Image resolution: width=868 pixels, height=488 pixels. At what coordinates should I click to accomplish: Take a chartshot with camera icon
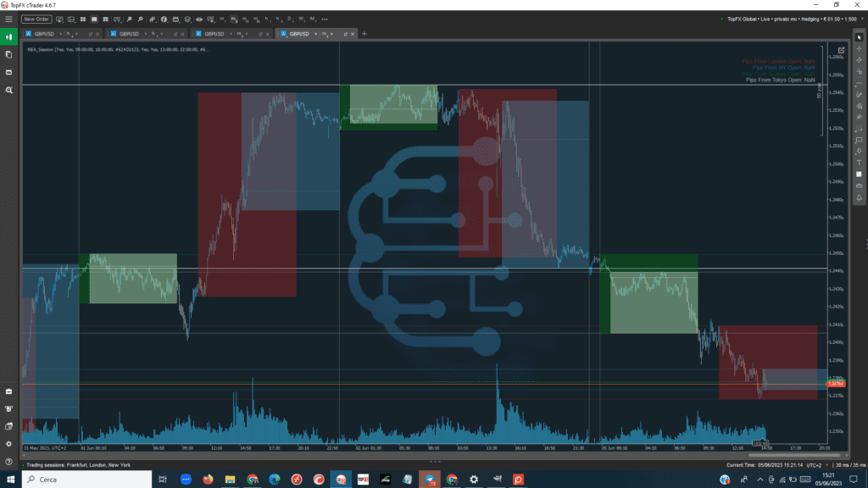point(860,186)
